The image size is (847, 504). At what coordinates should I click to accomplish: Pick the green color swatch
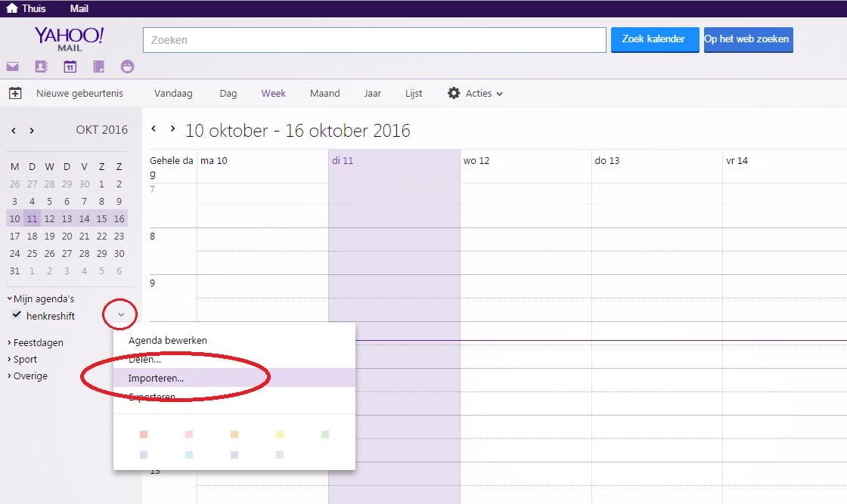[x=325, y=434]
